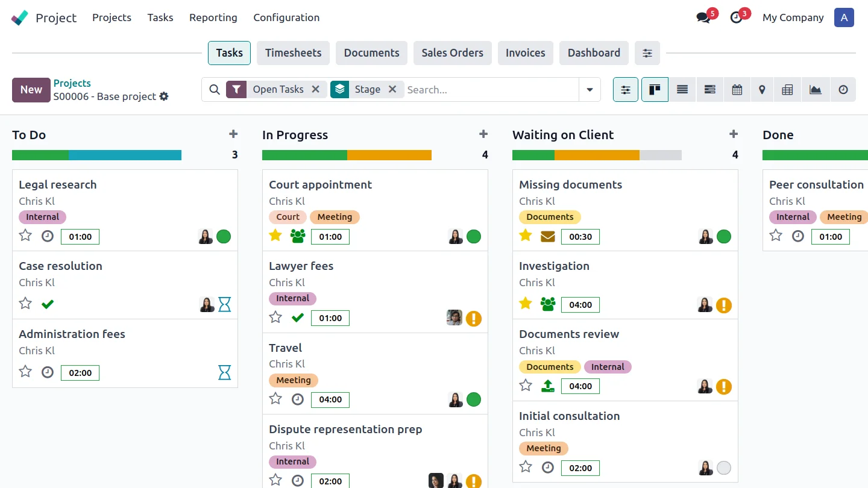Screen dimensions: 868x488
Task: Open the Reporting menu
Action: coord(213,17)
